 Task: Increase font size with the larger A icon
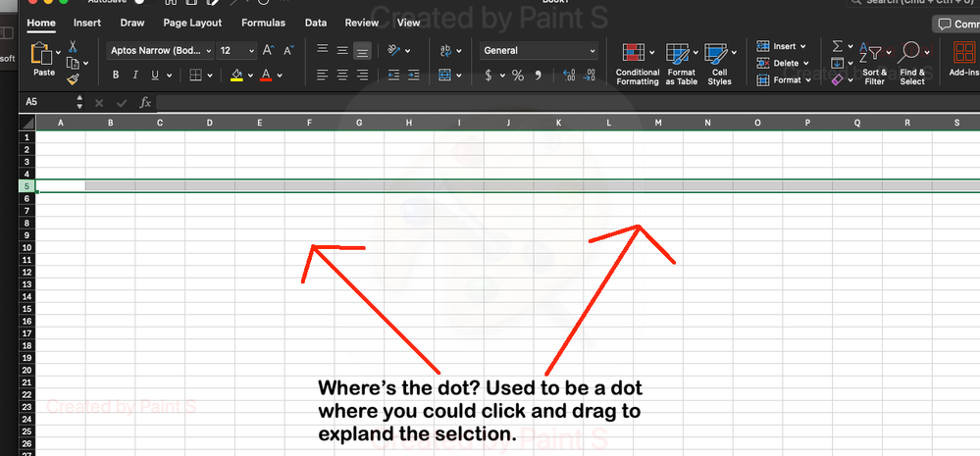click(268, 51)
